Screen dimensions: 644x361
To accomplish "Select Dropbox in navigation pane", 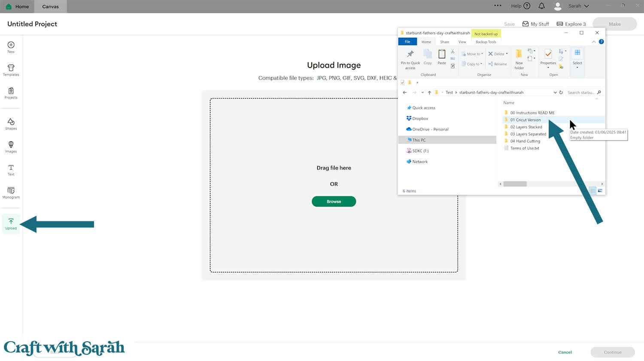I will pyautogui.click(x=417, y=119).
